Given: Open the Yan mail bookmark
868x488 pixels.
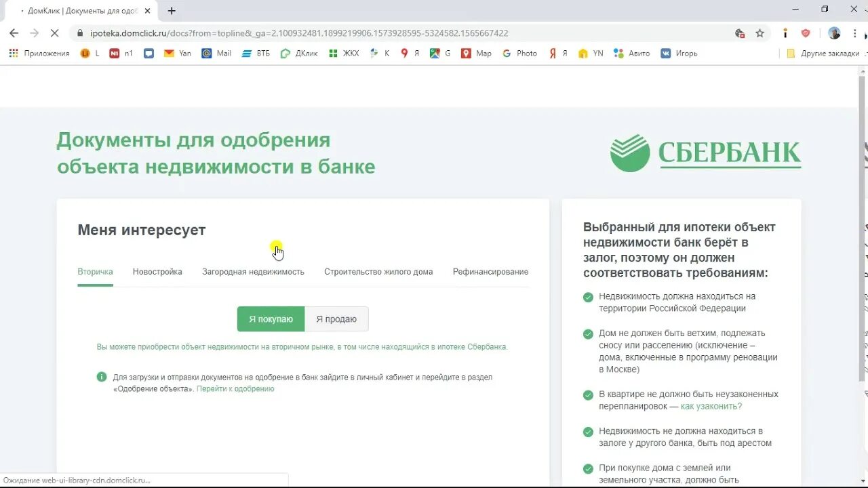Looking at the screenshot, I should coord(178,53).
